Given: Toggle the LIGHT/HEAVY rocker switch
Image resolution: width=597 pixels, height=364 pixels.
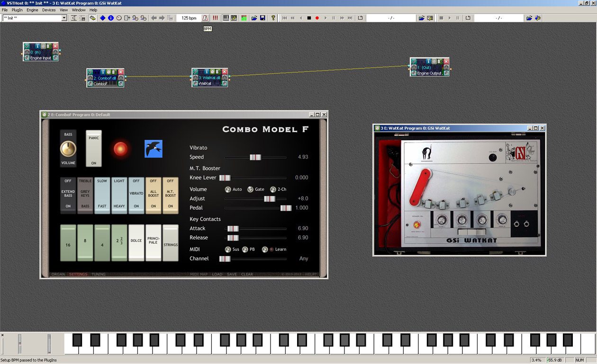Looking at the screenshot, I should click(x=119, y=195).
